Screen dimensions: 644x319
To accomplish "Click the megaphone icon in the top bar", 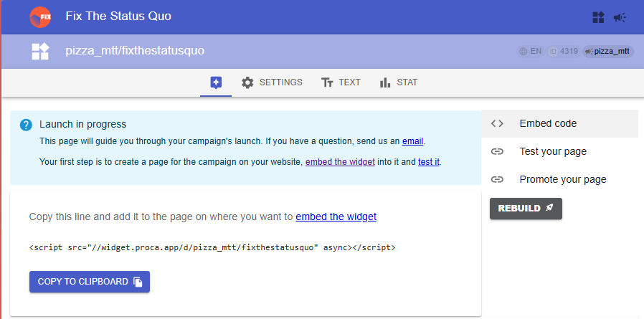I will 620,17.
